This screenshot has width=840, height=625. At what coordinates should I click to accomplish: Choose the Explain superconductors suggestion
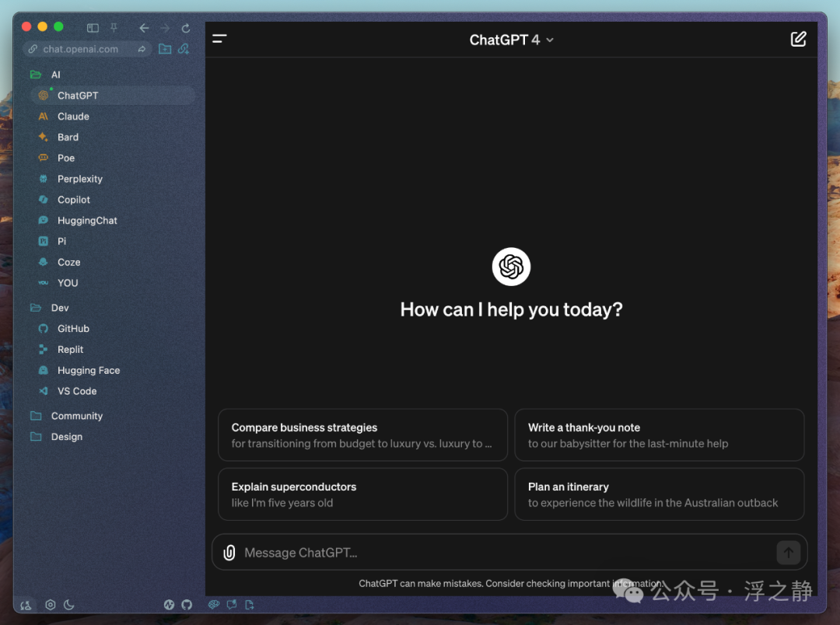pyautogui.click(x=362, y=494)
